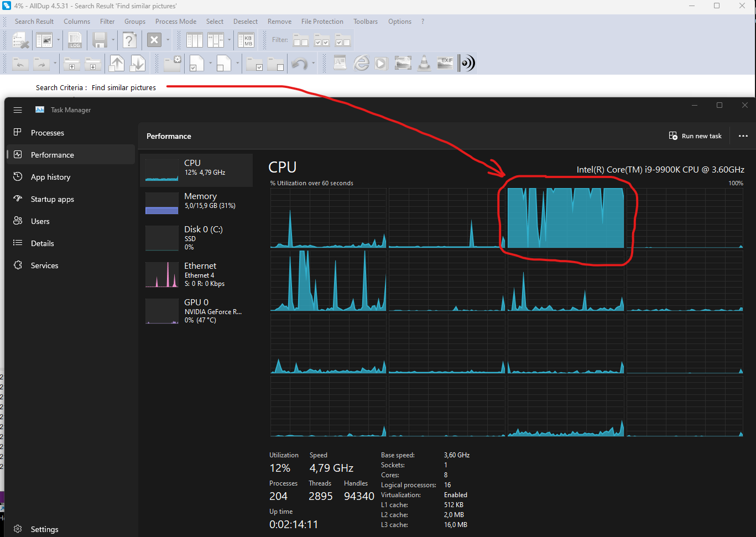This screenshot has width=756, height=537.
Task: Open the LOG file icon in toolbar
Action: (75, 40)
